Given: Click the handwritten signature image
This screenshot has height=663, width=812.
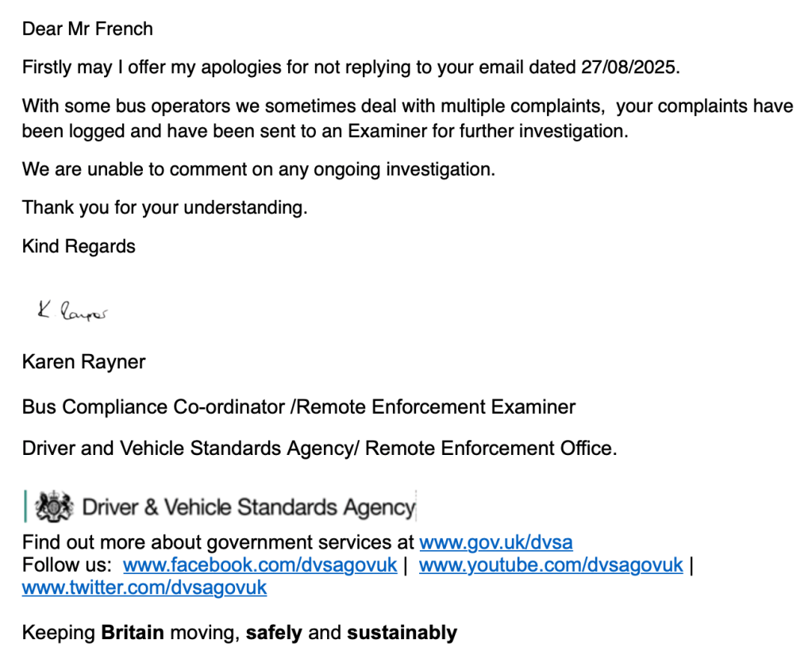Looking at the screenshot, I should [72, 311].
